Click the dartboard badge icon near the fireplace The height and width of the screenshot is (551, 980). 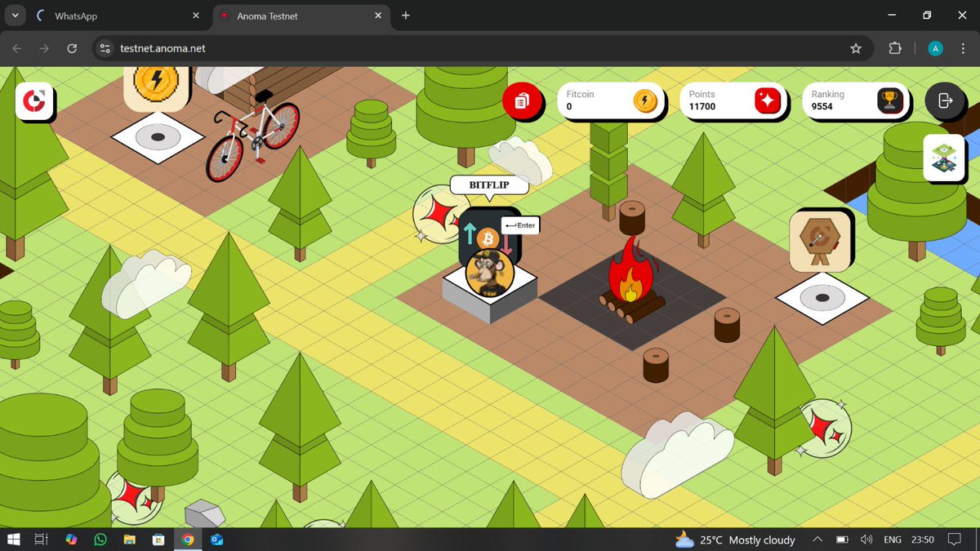click(821, 241)
